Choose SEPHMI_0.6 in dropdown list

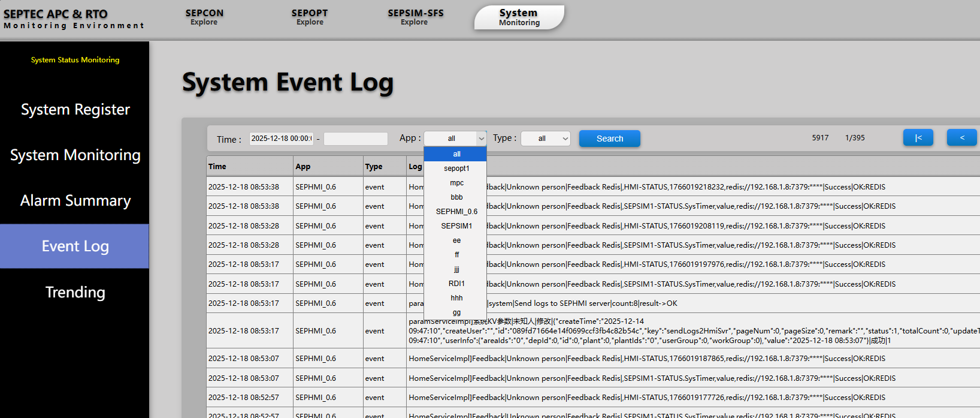coord(456,212)
